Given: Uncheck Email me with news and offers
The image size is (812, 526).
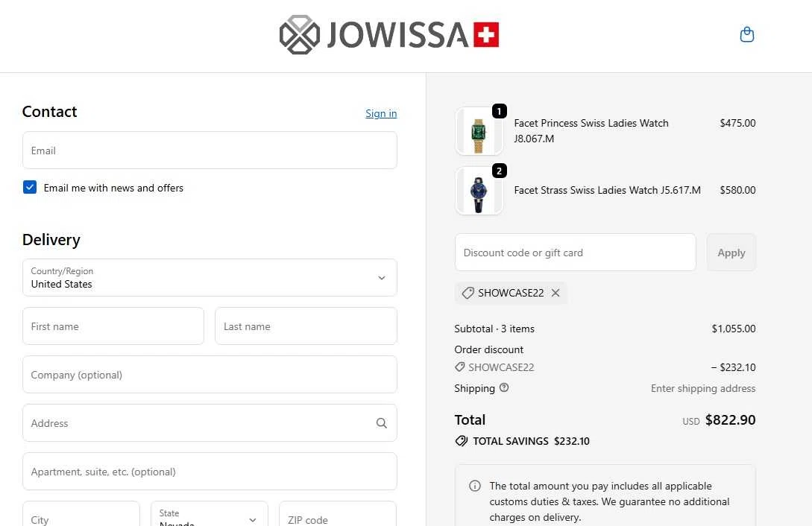Looking at the screenshot, I should (x=30, y=187).
